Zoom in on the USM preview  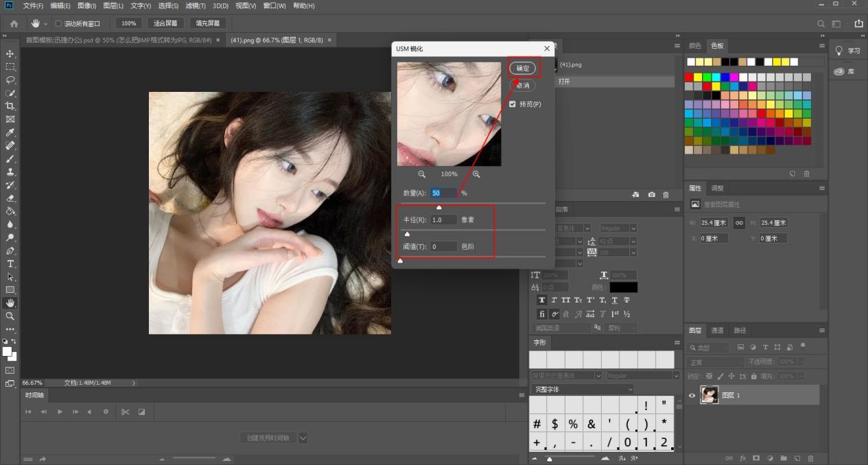[x=476, y=174]
